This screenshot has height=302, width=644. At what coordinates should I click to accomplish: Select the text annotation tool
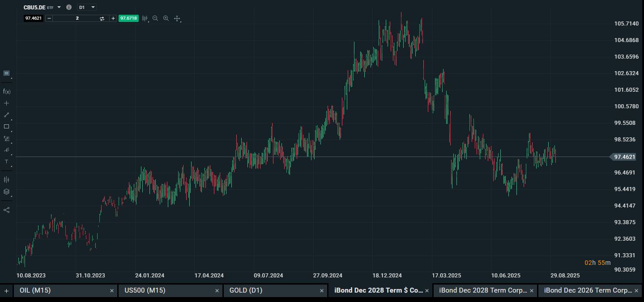pyautogui.click(x=7, y=162)
